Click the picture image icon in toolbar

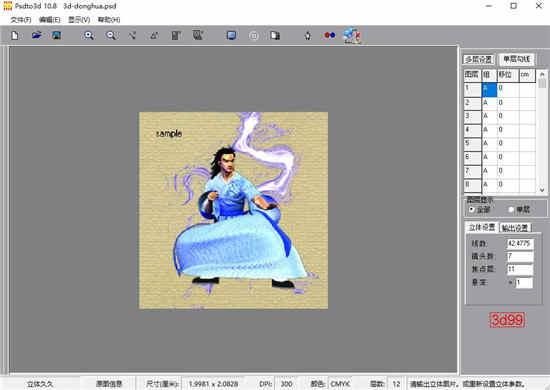click(x=56, y=35)
